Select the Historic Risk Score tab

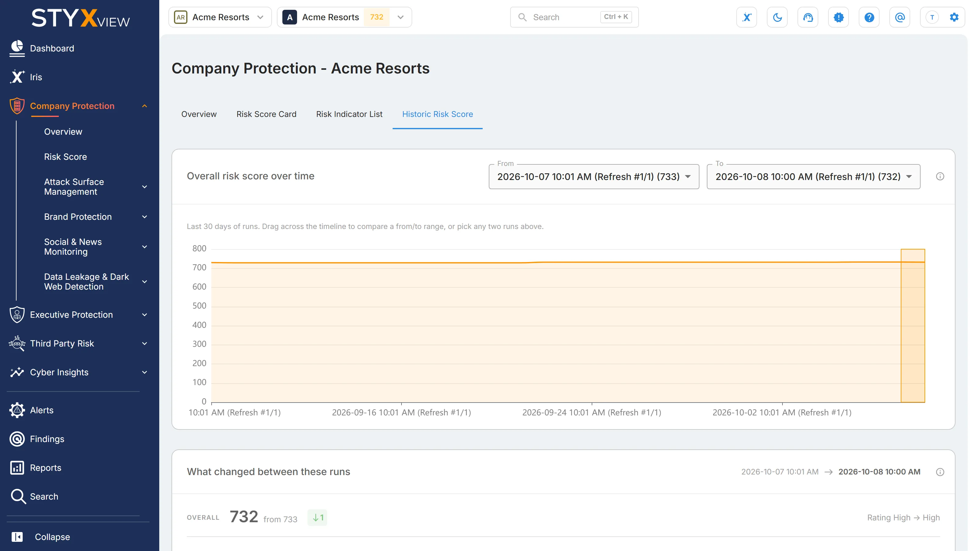tap(438, 114)
